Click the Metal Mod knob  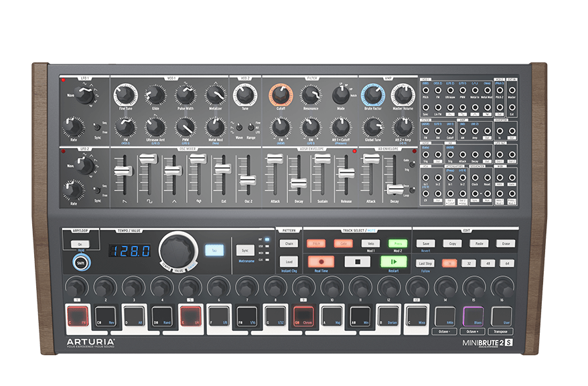215,127
